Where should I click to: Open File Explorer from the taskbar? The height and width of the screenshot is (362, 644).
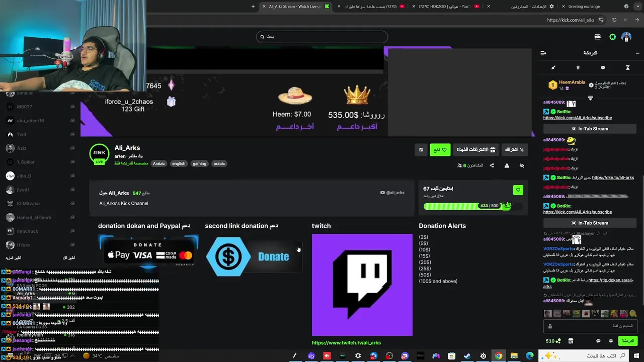coord(514,356)
